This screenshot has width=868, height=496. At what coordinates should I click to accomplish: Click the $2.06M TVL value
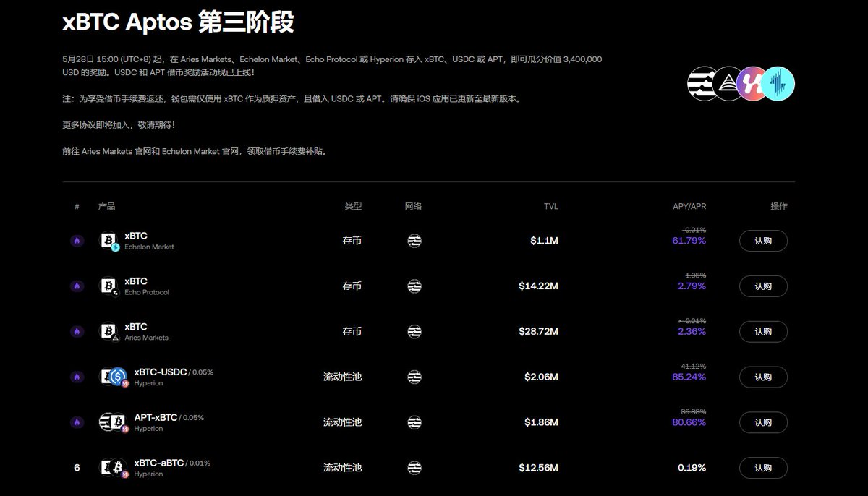pos(541,377)
